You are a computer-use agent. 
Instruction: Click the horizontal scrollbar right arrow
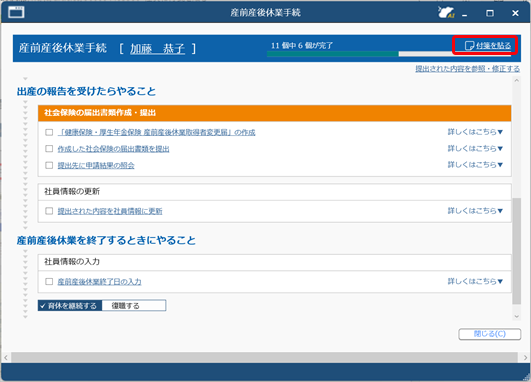[525, 357]
